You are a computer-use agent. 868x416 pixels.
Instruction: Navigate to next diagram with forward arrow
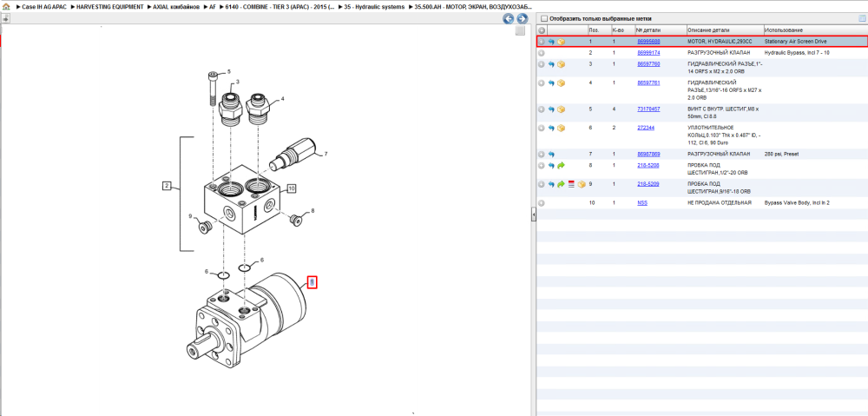click(x=521, y=19)
